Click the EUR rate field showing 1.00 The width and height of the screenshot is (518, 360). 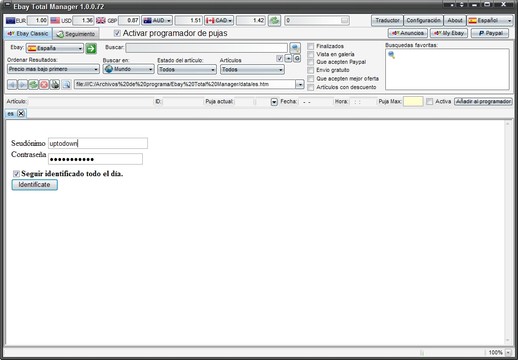[37, 21]
